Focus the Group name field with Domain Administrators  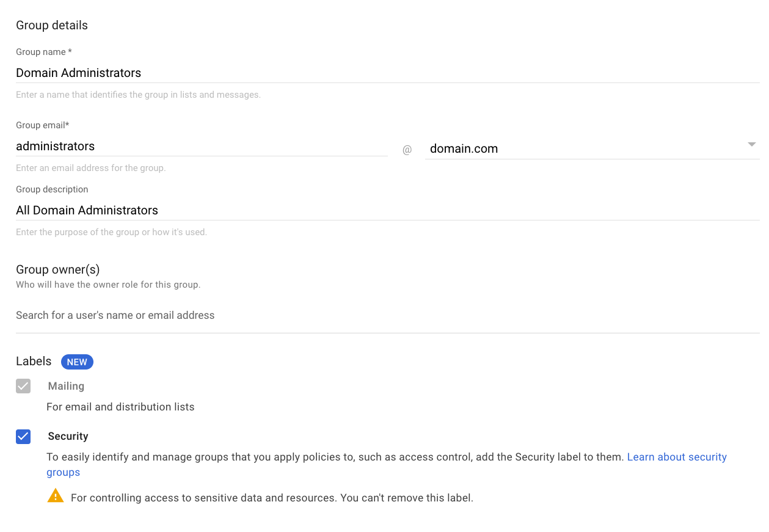point(387,73)
